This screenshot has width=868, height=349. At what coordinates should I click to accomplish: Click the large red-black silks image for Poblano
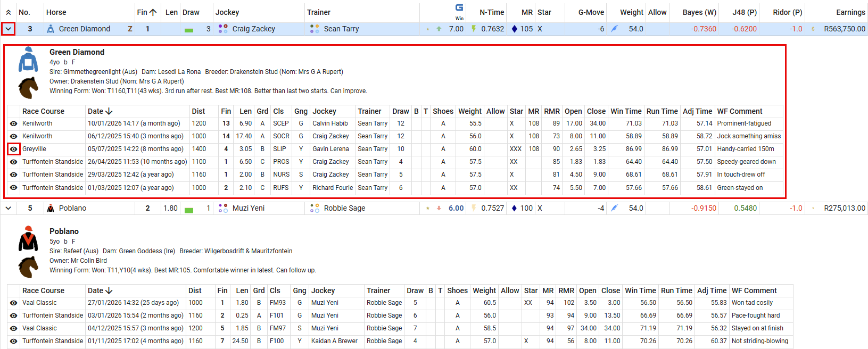(28, 238)
